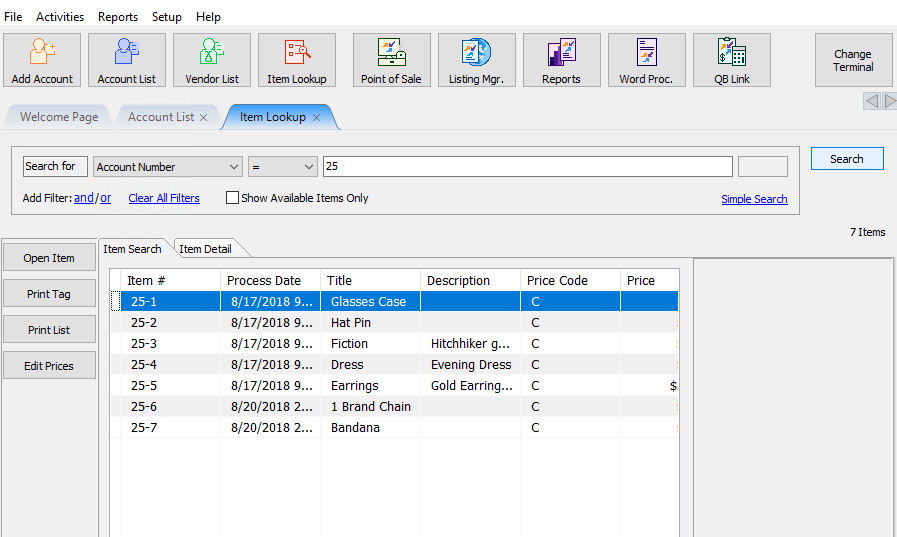897x537 pixels.
Task: Click the Search for label box
Action: [55, 166]
